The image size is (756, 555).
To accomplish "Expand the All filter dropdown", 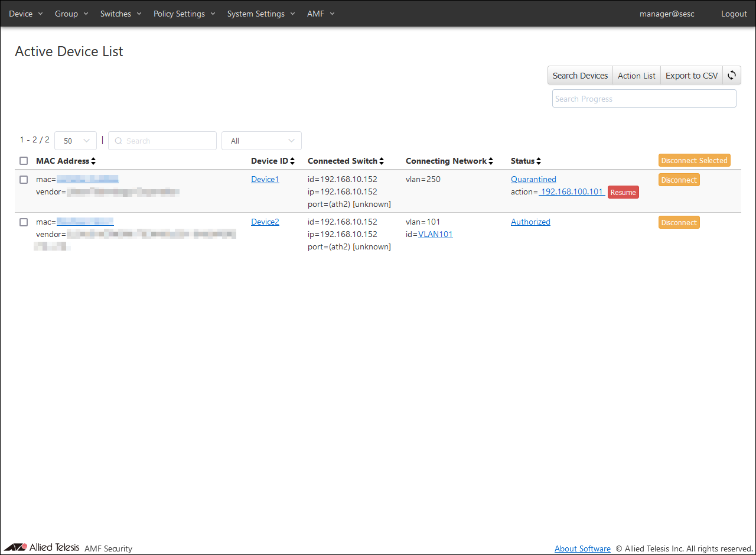I will pos(261,141).
